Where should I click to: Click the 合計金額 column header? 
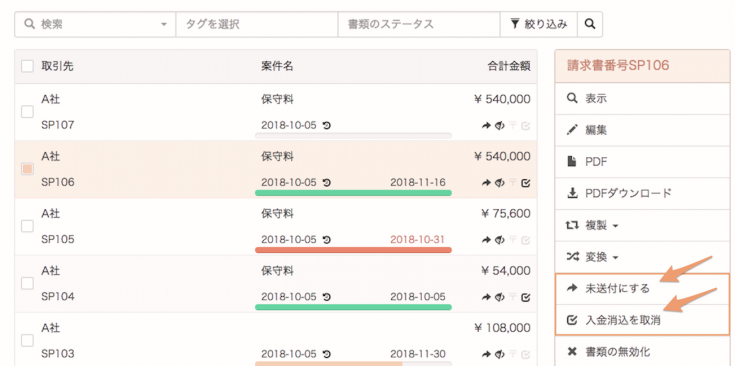coord(509,66)
